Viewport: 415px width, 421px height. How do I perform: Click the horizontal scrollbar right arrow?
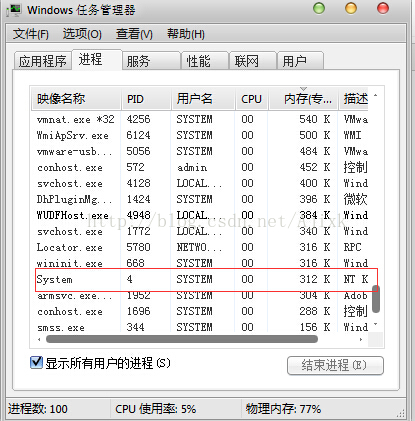point(361,339)
